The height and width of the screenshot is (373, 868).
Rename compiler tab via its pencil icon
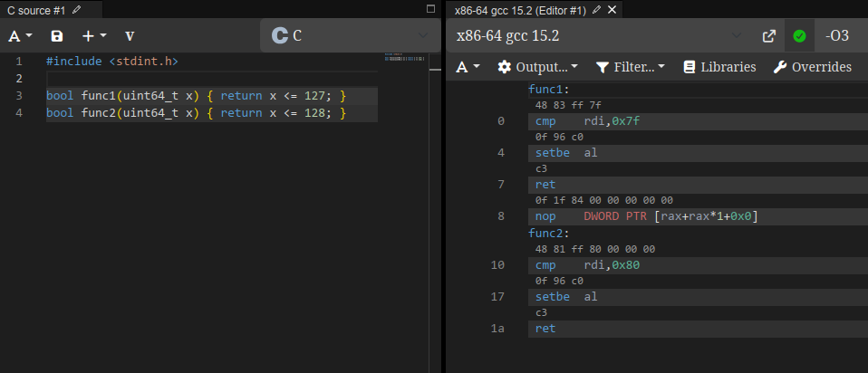pos(596,10)
